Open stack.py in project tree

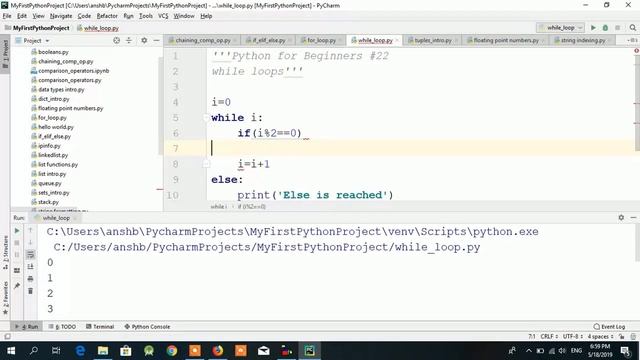[x=48, y=202]
